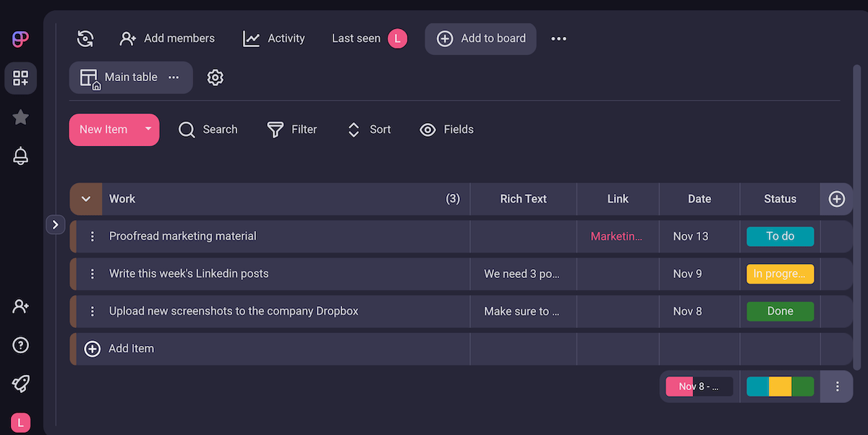This screenshot has height=435, width=868.
Task: Collapse the Work group chevron
Action: click(86, 199)
